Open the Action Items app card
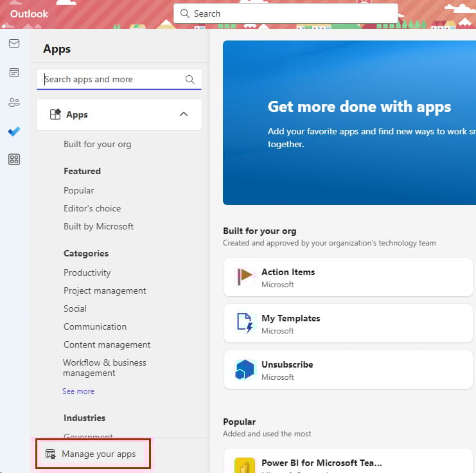The image size is (476, 473). tap(348, 277)
